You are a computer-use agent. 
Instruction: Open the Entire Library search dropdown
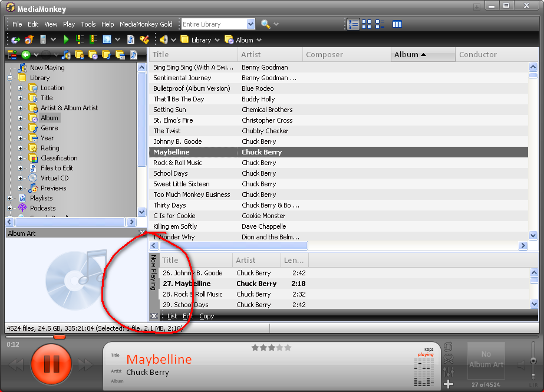pos(250,24)
